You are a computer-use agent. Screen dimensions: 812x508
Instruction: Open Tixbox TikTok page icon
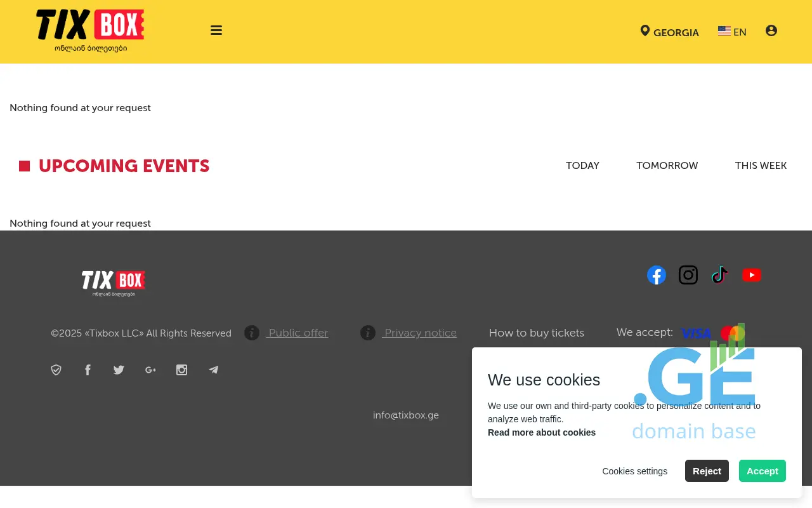pyautogui.click(x=719, y=275)
